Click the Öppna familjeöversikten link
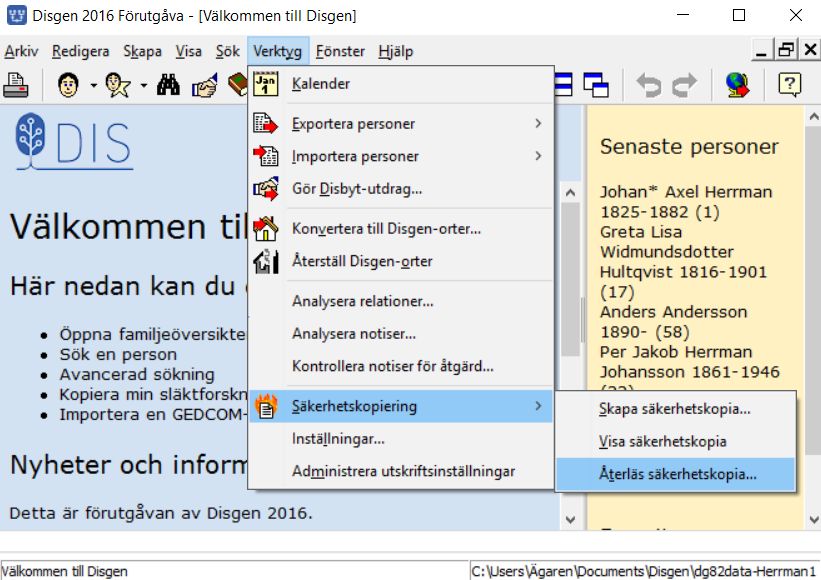The image size is (821, 580). click(153, 334)
